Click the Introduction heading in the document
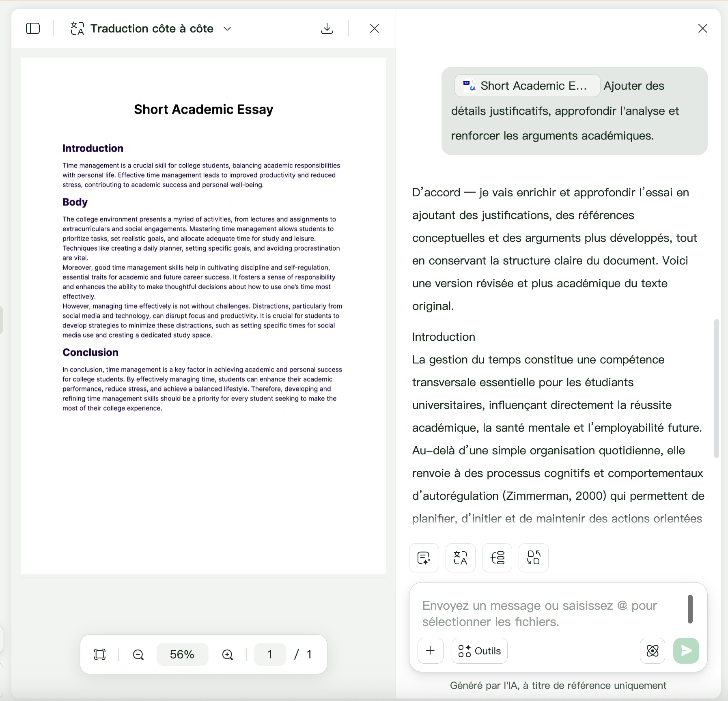The width and height of the screenshot is (728, 701). [x=93, y=148]
